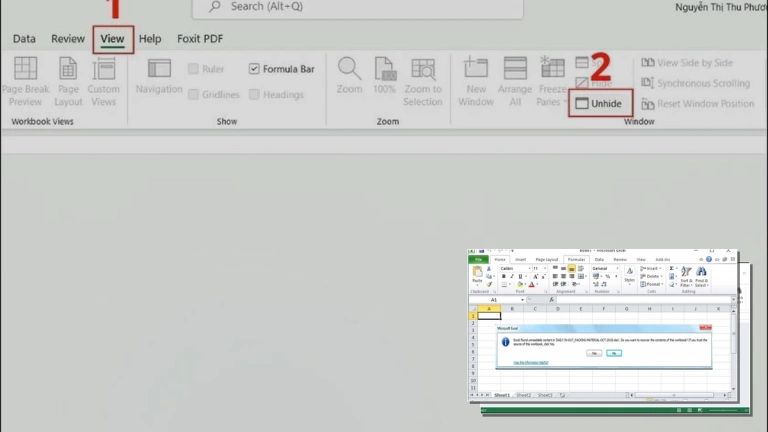
Task: Close the inset Microsoft Excel dialog
Action: tap(706, 327)
